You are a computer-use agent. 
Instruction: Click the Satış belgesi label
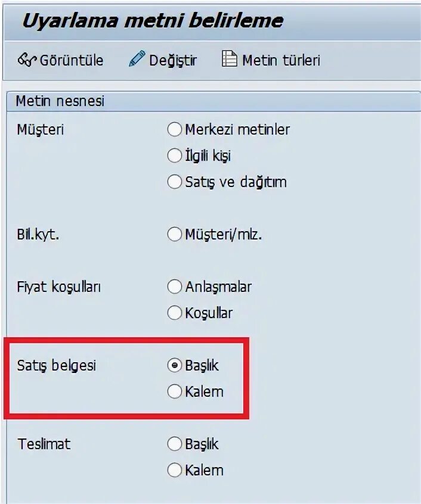tap(57, 365)
